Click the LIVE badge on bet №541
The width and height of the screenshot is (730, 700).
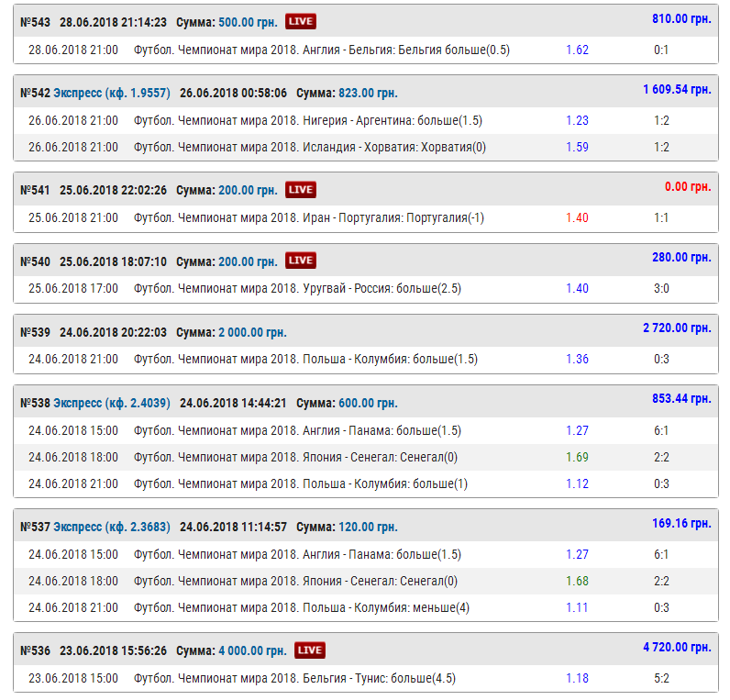(300, 190)
